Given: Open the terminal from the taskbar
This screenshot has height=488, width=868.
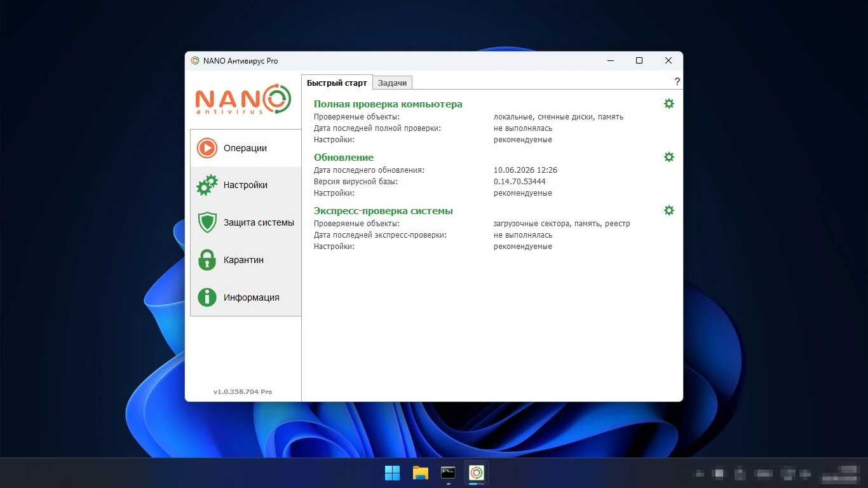Looking at the screenshot, I should click(449, 473).
